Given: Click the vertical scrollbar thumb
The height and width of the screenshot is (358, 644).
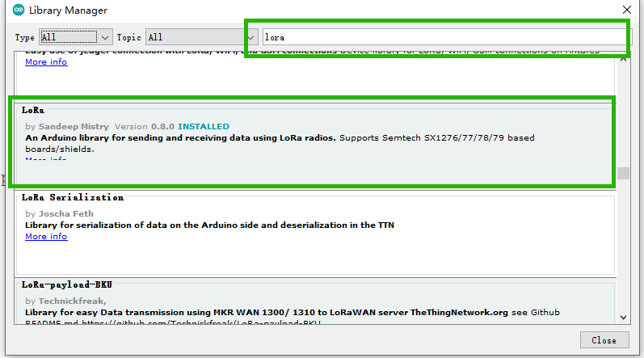Looking at the screenshot, I should pyautogui.click(x=622, y=173).
